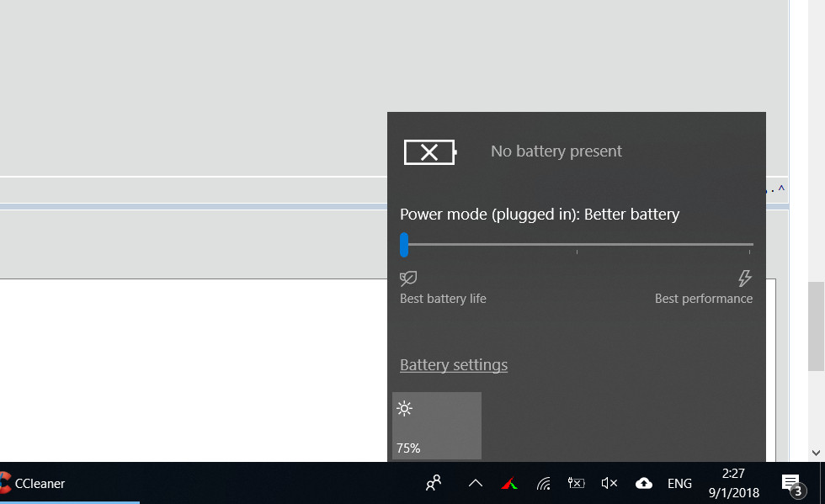The height and width of the screenshot is (504, 825).
Task: Click the power mode slider thumb
Action: coord(404,245)
